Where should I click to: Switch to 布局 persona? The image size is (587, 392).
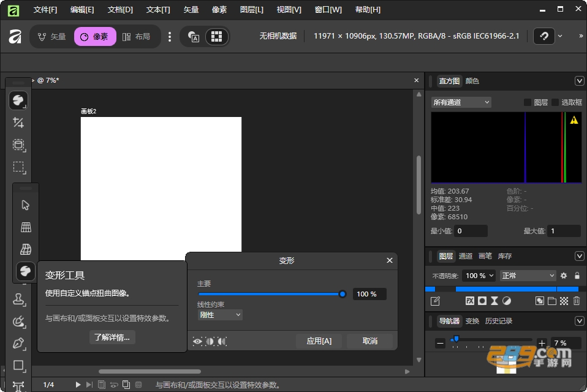click(x=136, y=36)
